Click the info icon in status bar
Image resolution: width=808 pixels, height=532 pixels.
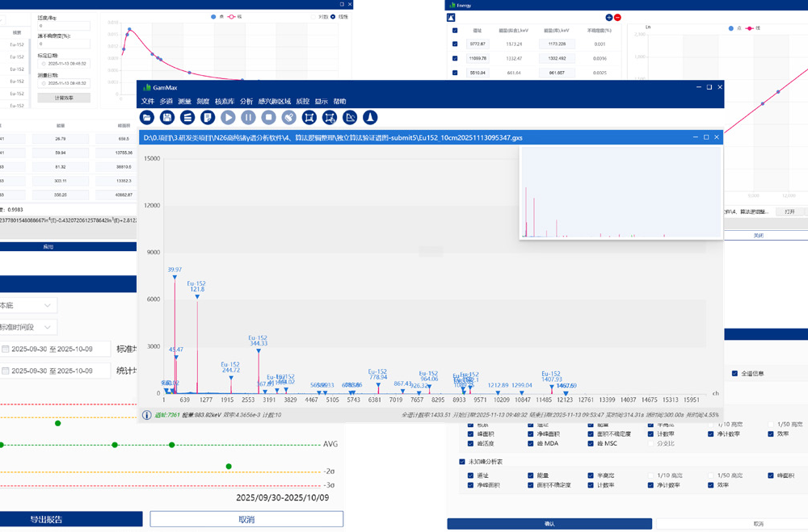pos(147,415)
